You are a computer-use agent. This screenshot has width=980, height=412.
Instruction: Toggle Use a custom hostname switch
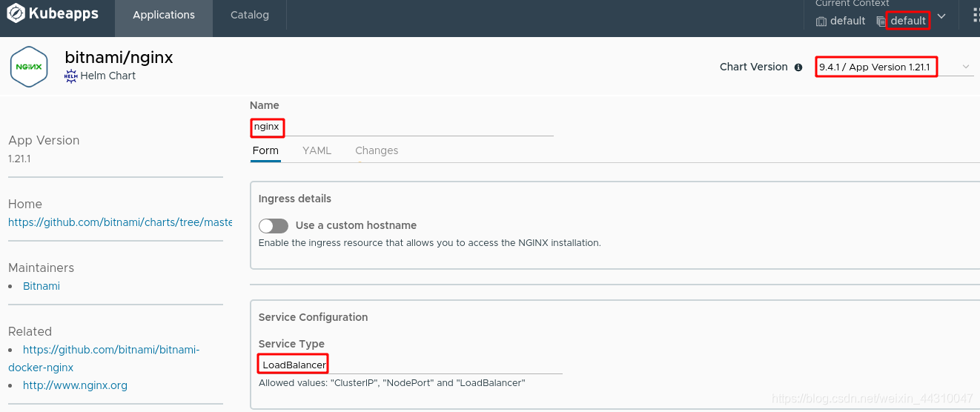coord(274,225)
